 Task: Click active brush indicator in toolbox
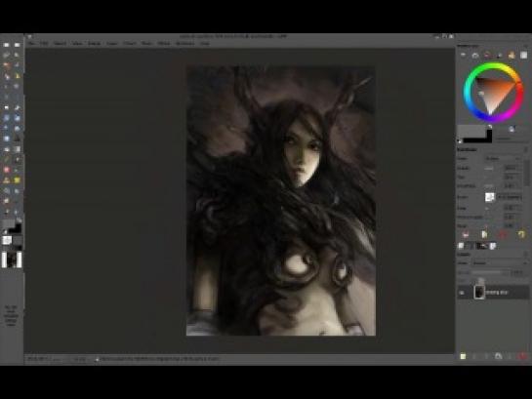[x=7, y=240]
